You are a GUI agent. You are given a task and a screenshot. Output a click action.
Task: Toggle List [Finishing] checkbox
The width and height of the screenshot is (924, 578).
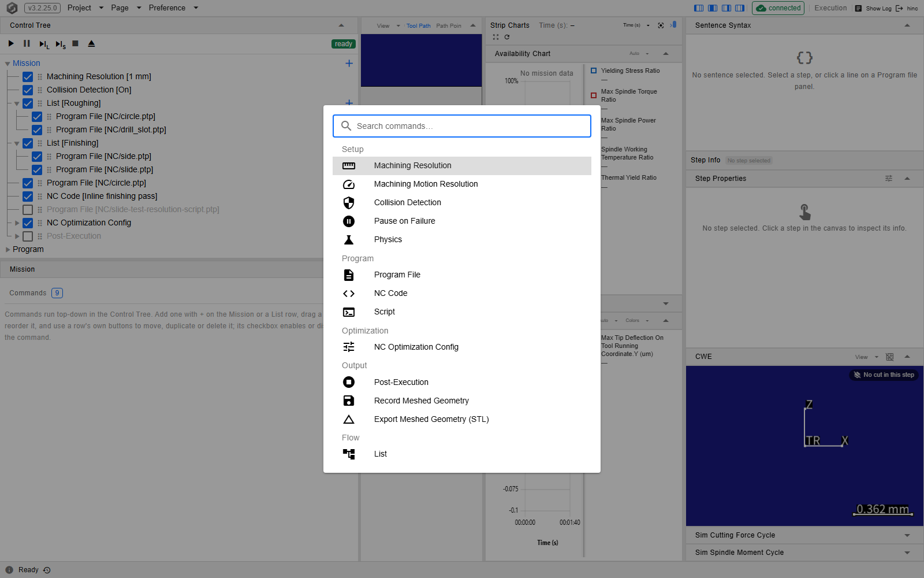click(28, 143)
